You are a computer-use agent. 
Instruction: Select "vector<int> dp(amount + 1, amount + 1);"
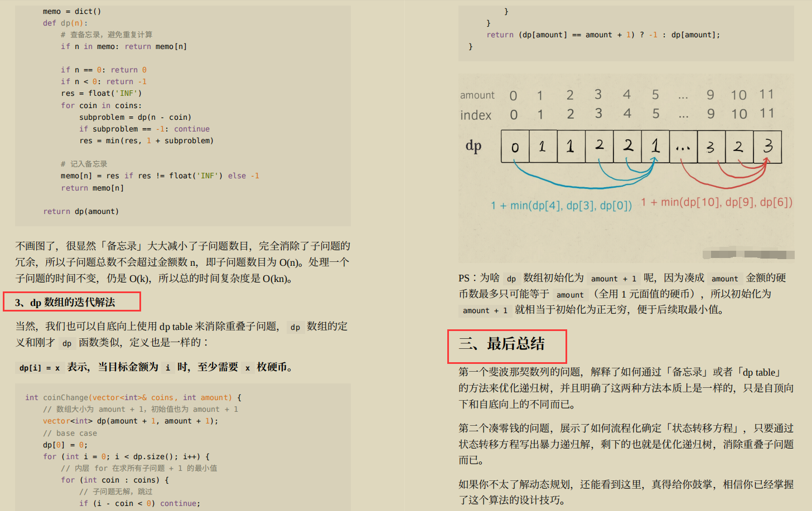click(130, 421)
